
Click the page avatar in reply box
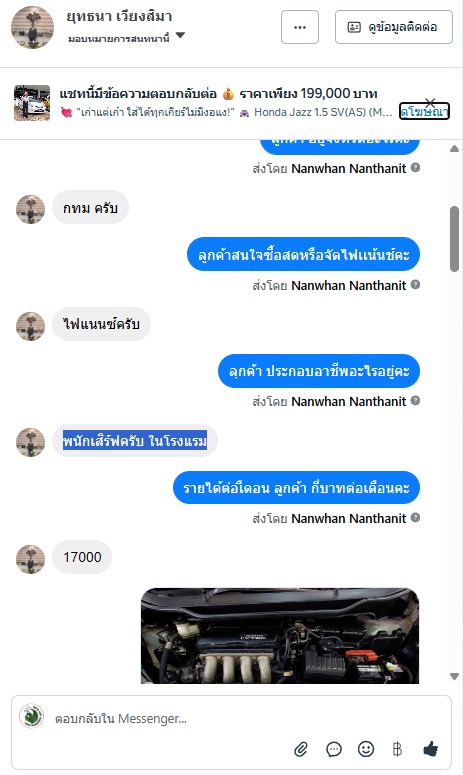(x=31, y=716)
